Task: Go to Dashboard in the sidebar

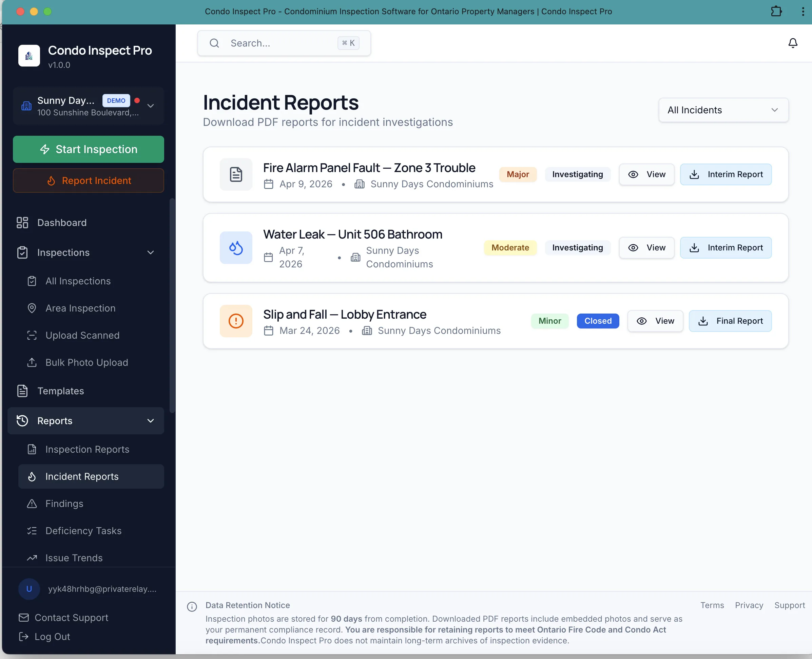Action: tap(86, 223)
